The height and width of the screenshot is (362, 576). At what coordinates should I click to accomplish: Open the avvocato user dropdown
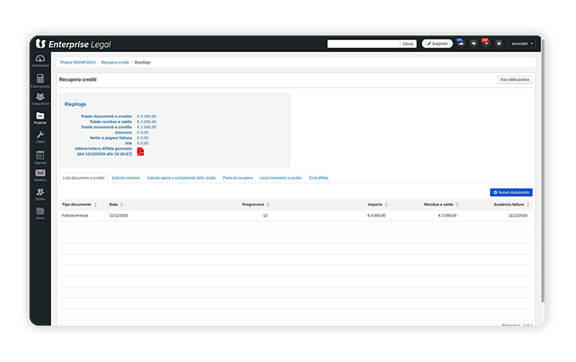click(522, 44)
